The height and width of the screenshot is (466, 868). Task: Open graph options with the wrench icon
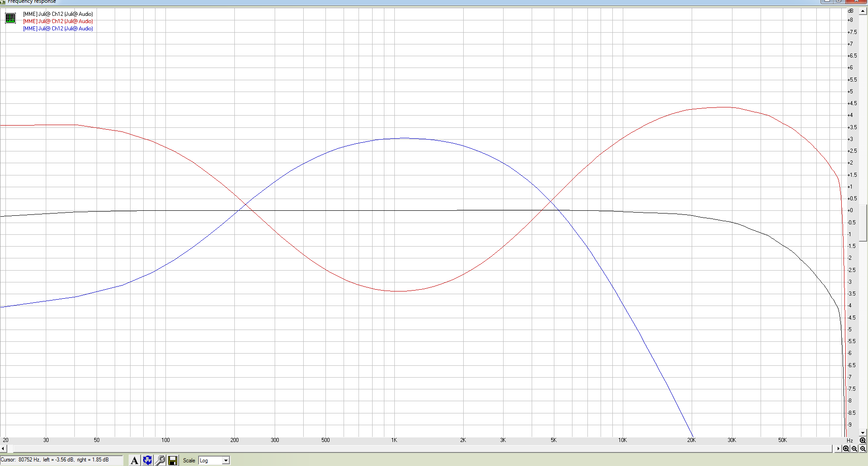[160, 461]
